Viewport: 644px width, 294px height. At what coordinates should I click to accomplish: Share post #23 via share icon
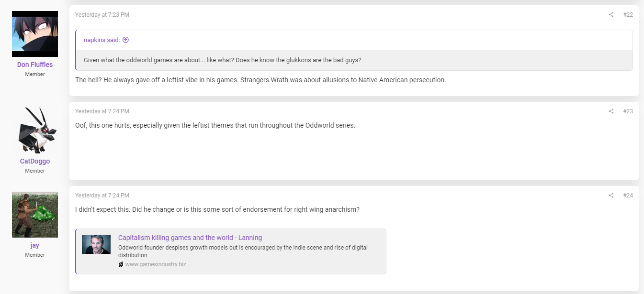[611, 111]
